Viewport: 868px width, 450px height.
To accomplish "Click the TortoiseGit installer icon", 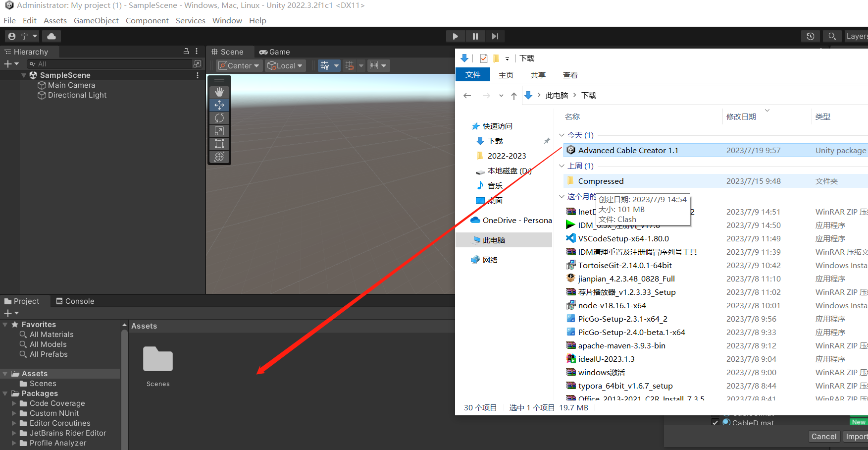I will click(x=571, y=265).
